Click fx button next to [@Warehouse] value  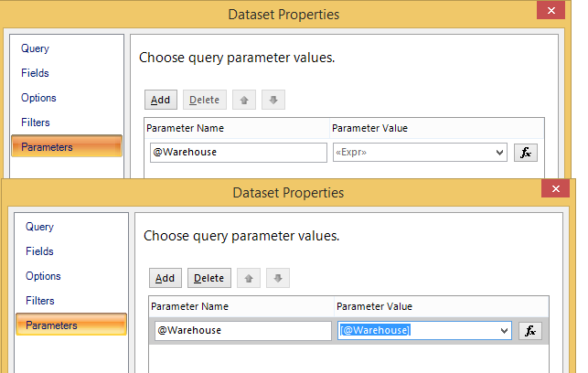click(x=530, y=331)
